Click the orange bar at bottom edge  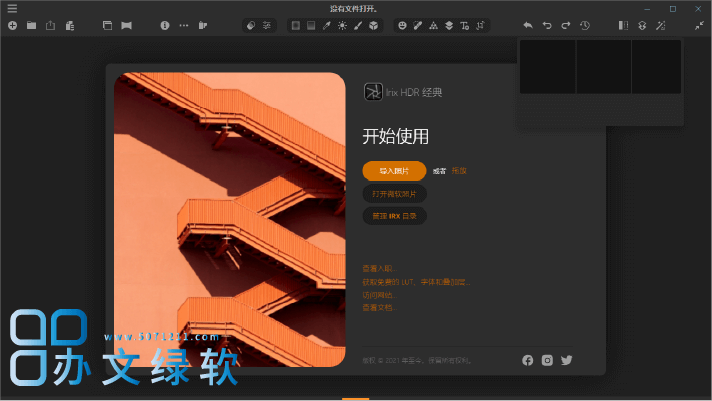coord(356,399)
